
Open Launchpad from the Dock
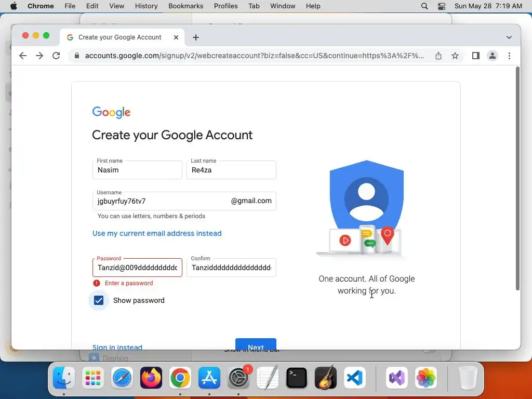[x=93, y=378]
